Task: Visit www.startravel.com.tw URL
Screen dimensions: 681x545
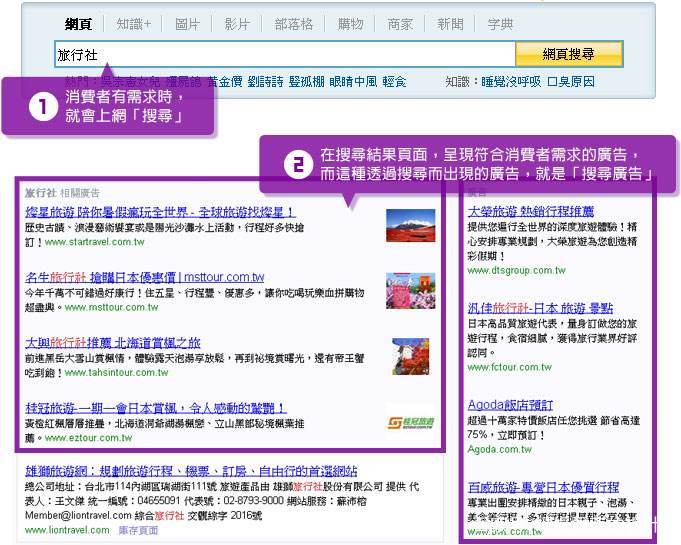Action: coord(95,242)
